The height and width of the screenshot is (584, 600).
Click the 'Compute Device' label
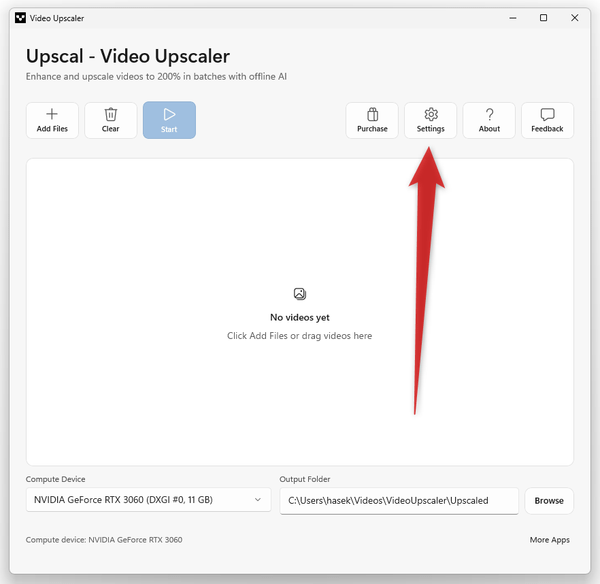(55, 479)
